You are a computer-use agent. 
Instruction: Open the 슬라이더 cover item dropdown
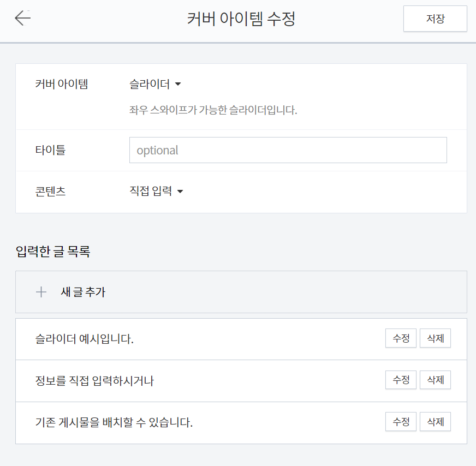[x=155, y=84]
